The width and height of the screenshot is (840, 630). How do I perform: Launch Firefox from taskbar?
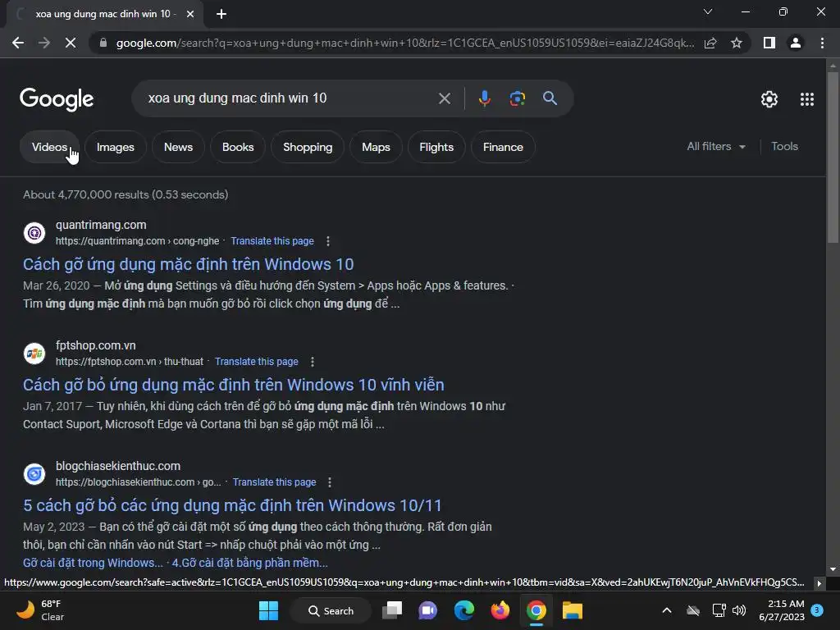[x=500, y=610]
